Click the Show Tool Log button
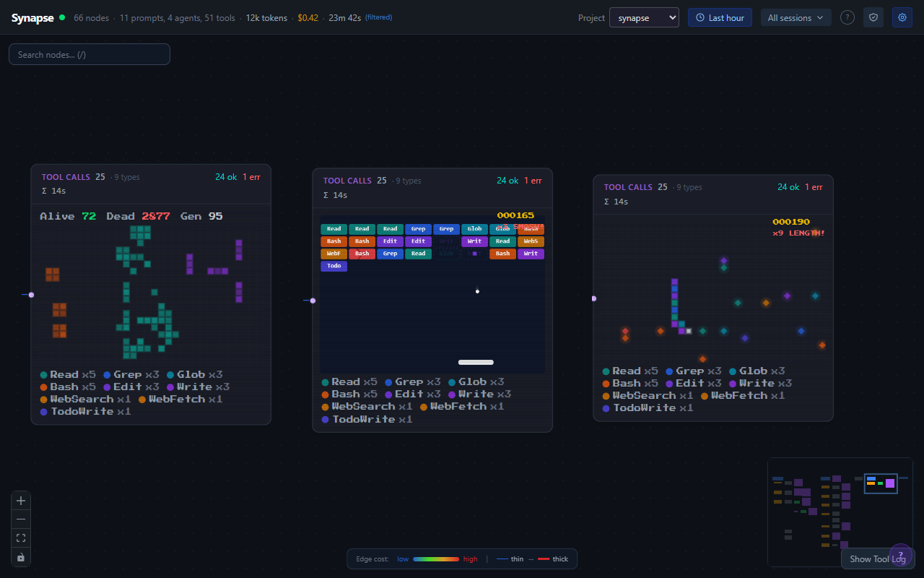This screenshot has width=924, height=578. click(x=878, y=558)
